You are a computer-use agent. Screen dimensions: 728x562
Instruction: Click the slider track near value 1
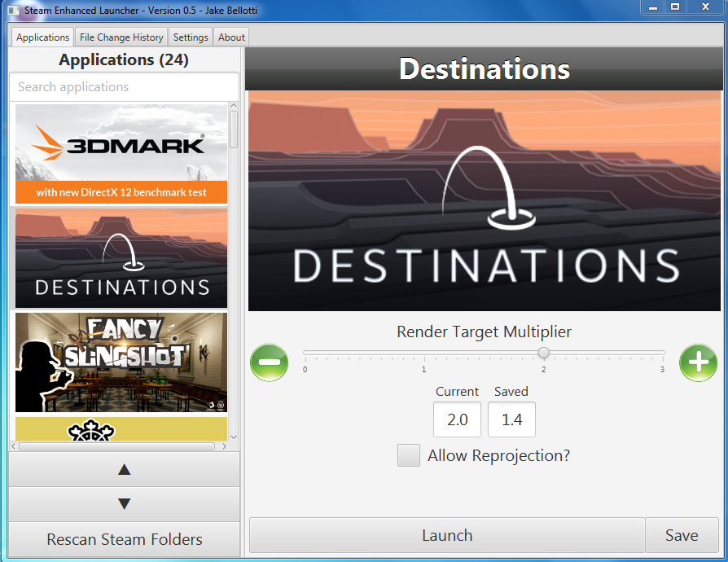point(424,353)
